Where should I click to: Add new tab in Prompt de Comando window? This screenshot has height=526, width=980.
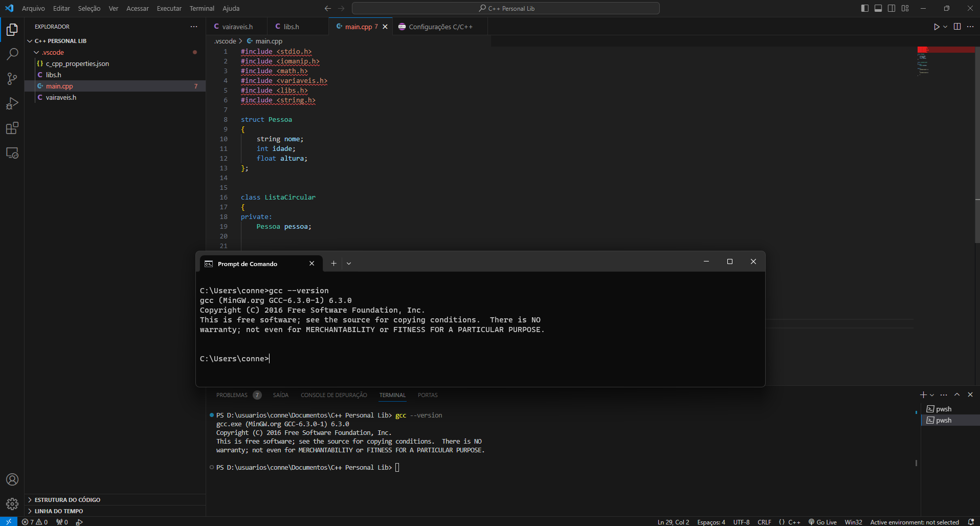point(333,264)
